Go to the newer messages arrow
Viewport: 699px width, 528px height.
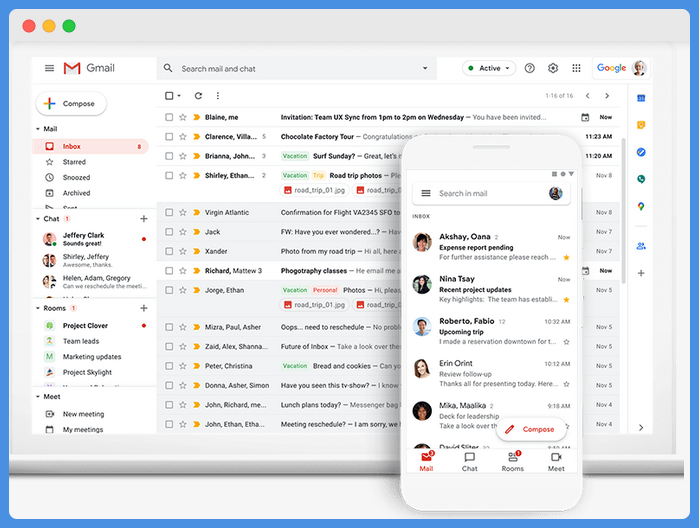(x=588, y=96)
